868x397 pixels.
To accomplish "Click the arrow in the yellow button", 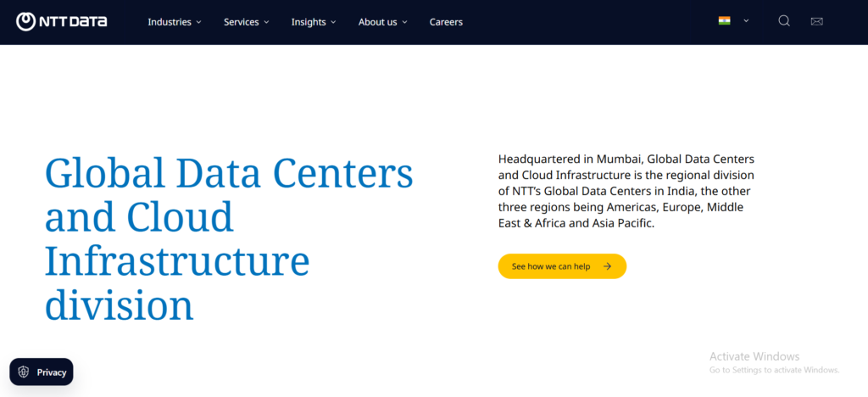I will tap(607, 266).
